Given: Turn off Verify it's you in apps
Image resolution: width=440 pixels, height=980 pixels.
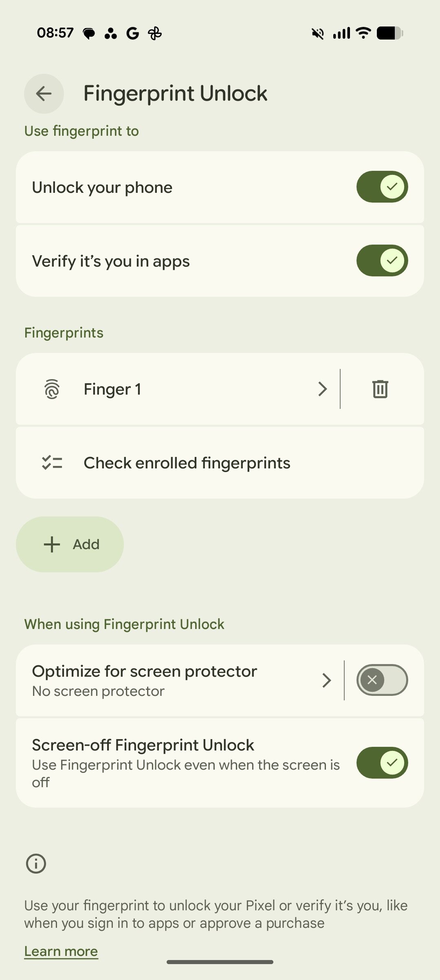Looking at the screenshot, I should pos(382,260).
